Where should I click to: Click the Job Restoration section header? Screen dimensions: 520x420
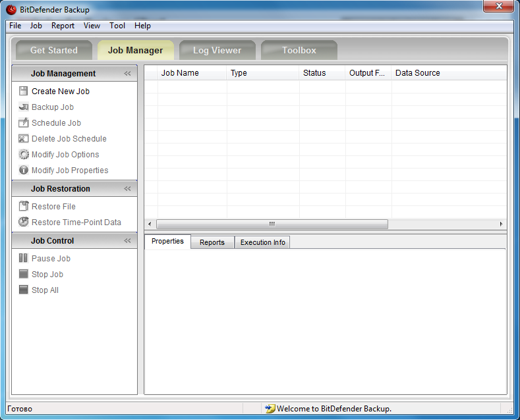(74, 188)
